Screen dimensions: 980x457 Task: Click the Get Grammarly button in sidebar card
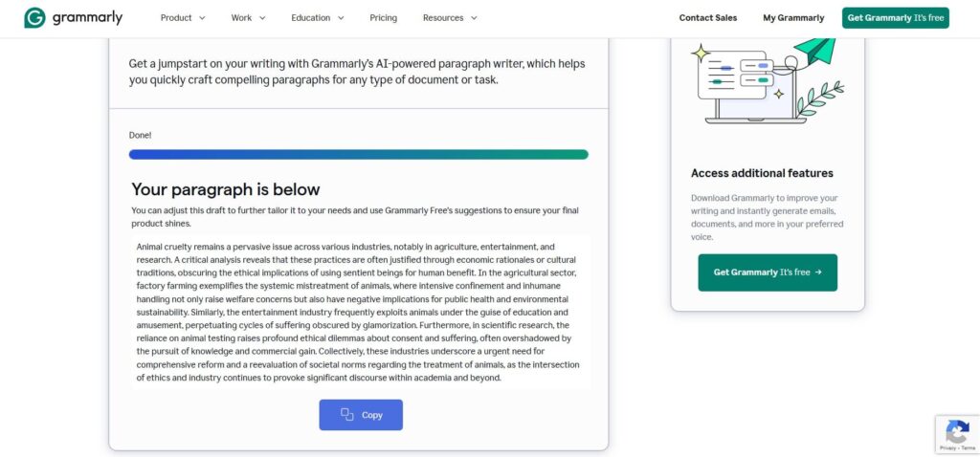click(768, 272)
